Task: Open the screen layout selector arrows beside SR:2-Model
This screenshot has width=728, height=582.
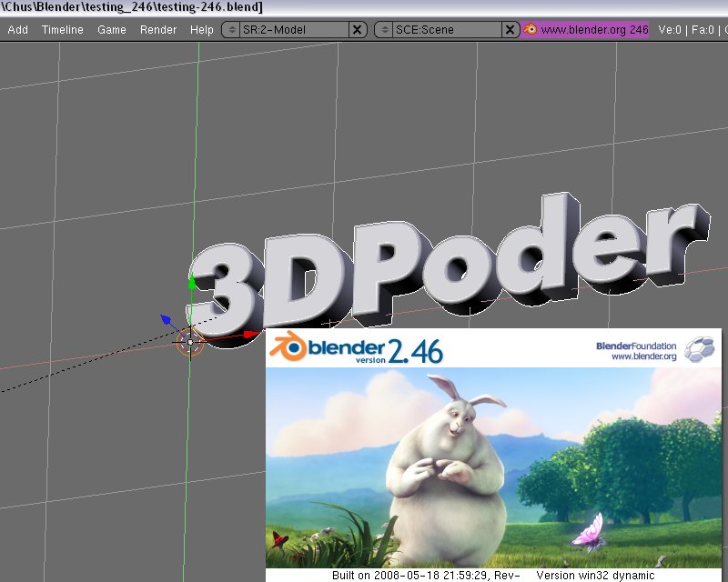Action: (x=231, y=30)
